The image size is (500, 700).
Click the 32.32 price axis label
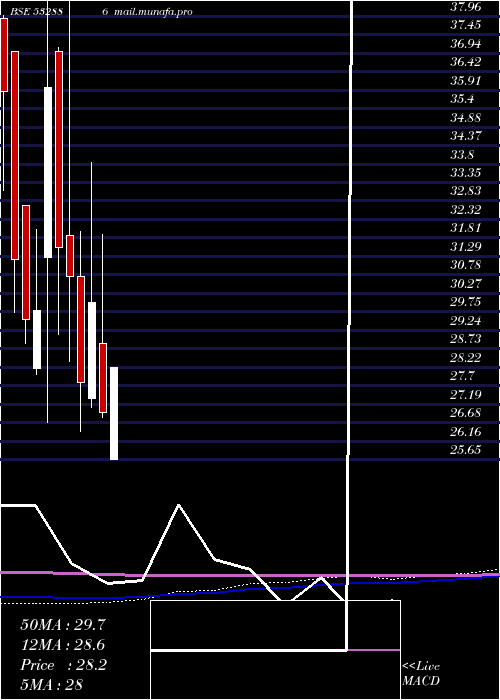tap(466, 210)
